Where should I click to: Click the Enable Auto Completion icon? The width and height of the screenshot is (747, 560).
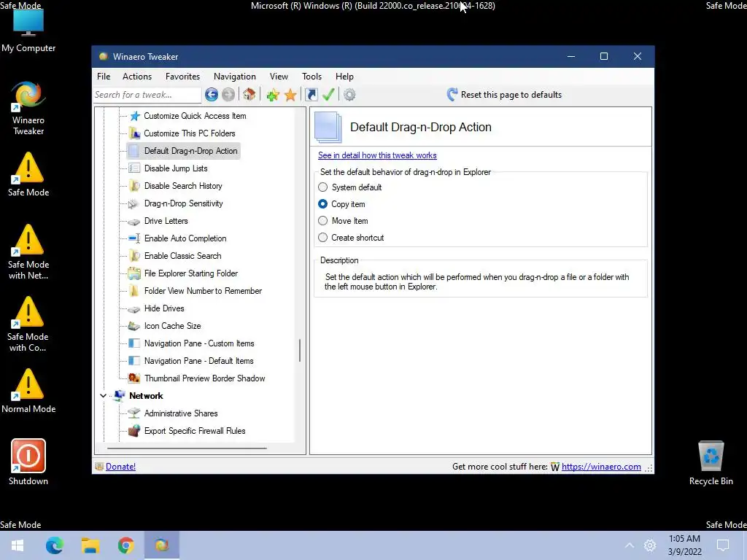(134, 238)
